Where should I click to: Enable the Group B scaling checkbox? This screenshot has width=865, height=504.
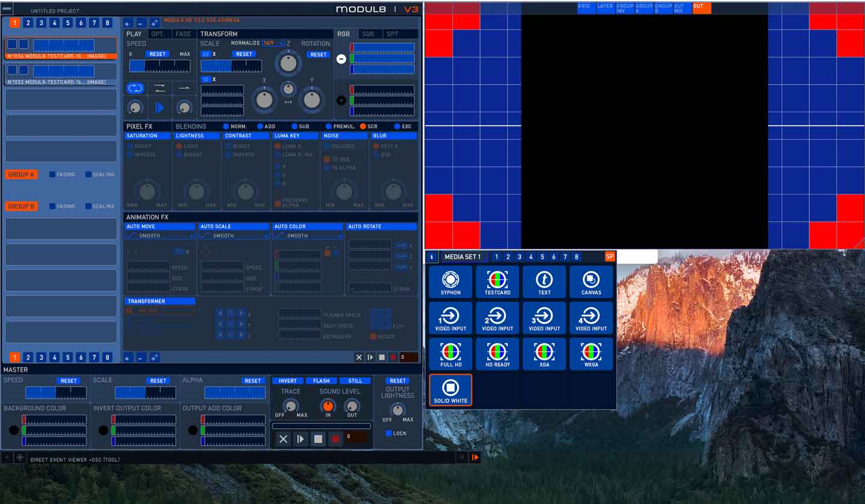[88, 206]
